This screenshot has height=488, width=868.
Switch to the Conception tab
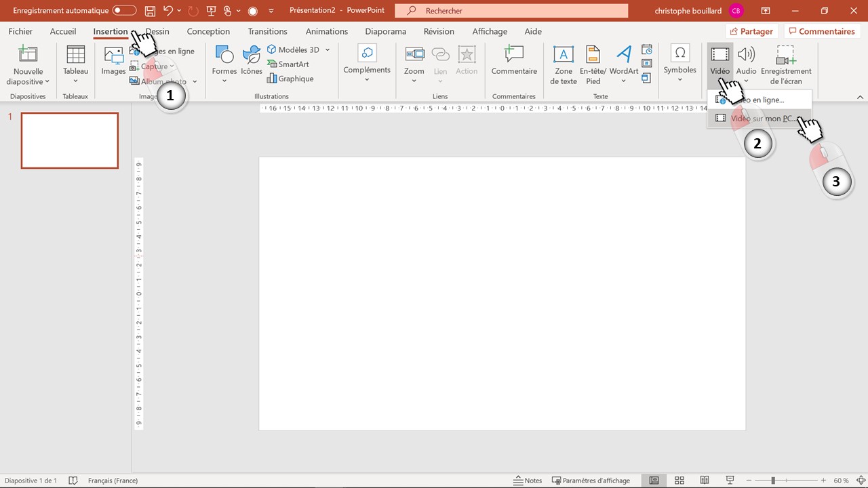click(208, 31)
